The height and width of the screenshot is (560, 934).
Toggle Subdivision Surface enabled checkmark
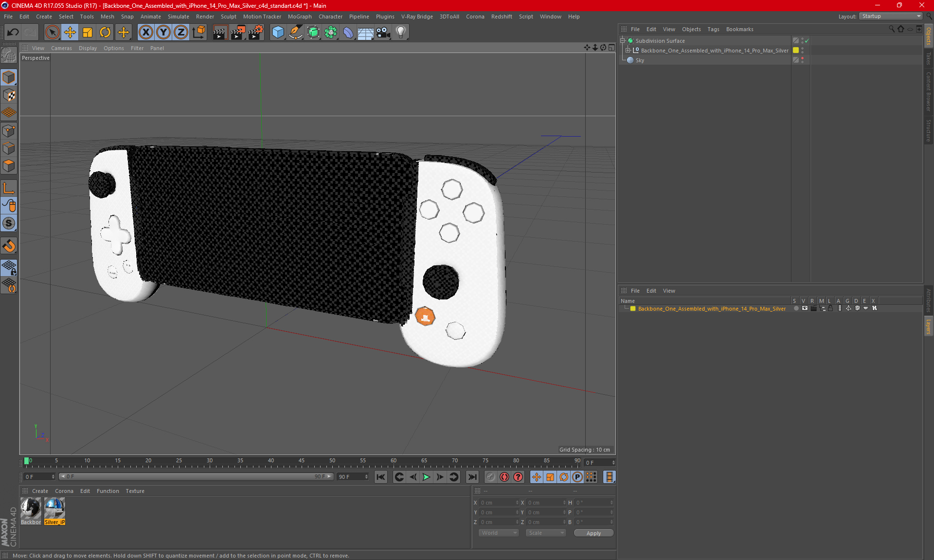807,41
